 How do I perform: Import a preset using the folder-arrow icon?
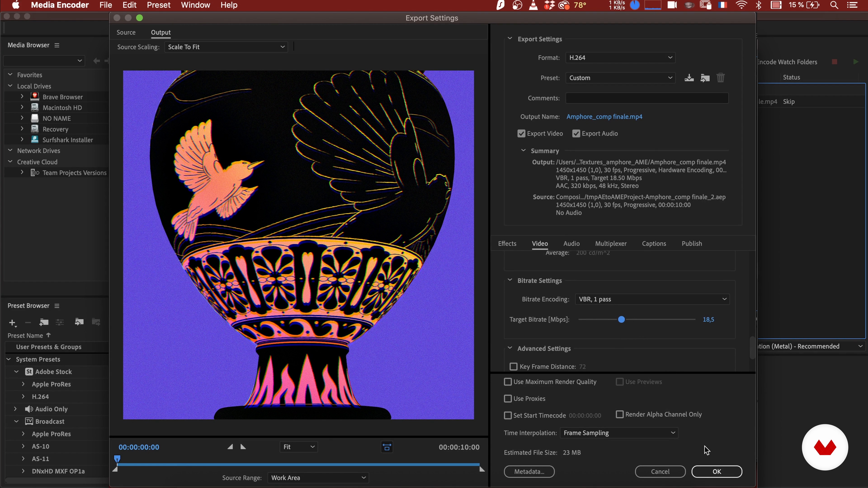point(705,78)
